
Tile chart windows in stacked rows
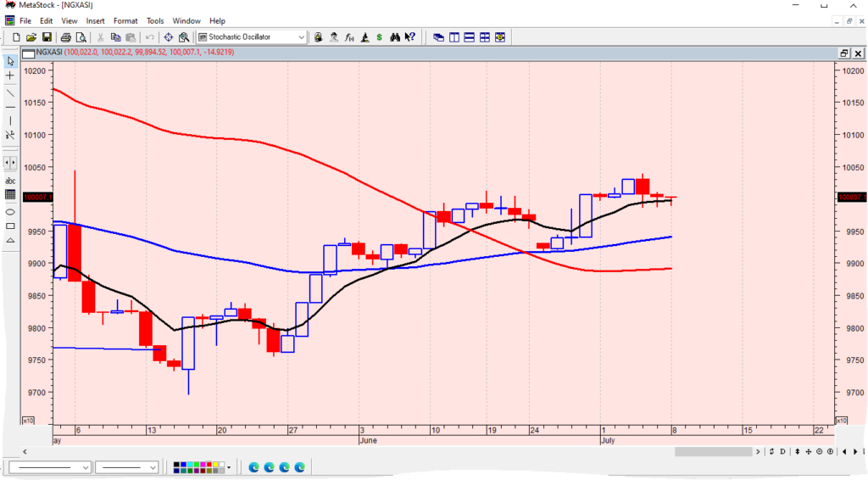(470, 37)
